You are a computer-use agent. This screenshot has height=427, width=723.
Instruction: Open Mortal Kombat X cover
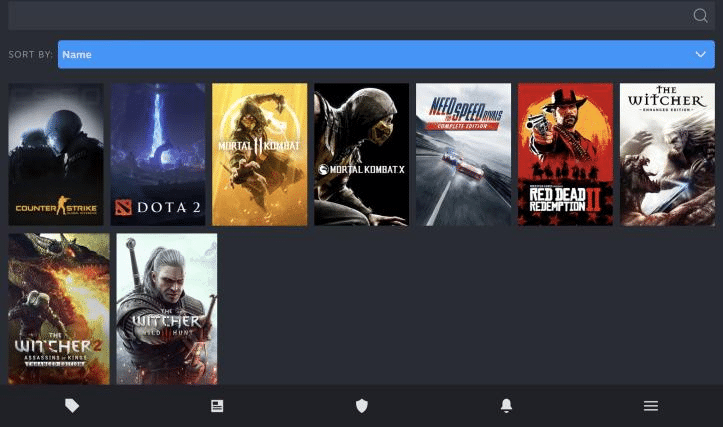pos(362,154)
